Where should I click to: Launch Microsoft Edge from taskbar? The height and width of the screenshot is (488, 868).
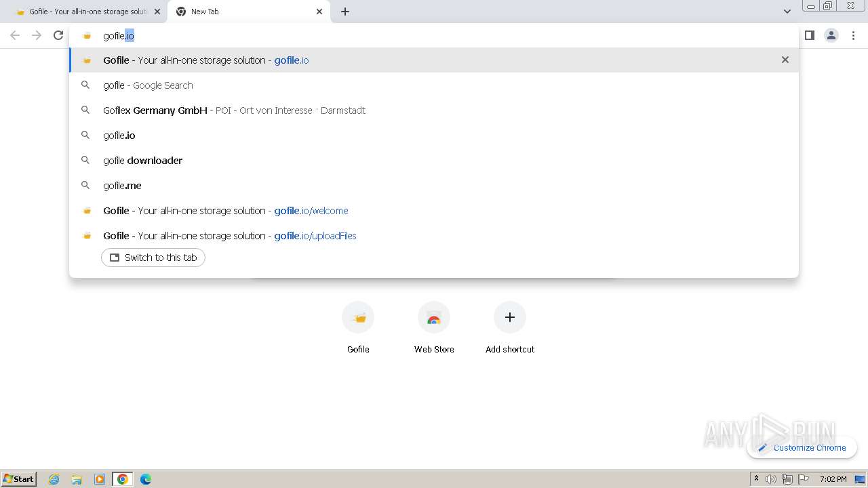[x=146, y=479]
